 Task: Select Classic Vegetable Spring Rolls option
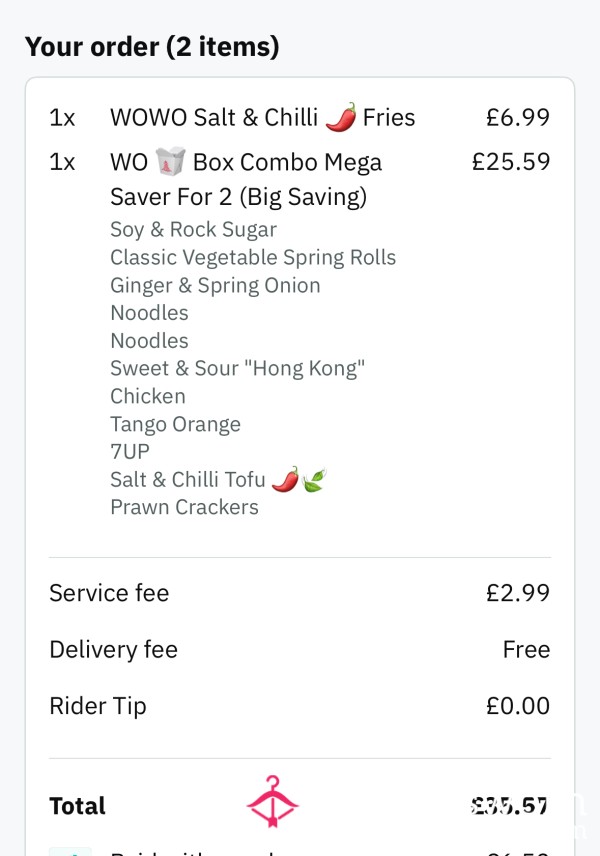click(253, 258)
